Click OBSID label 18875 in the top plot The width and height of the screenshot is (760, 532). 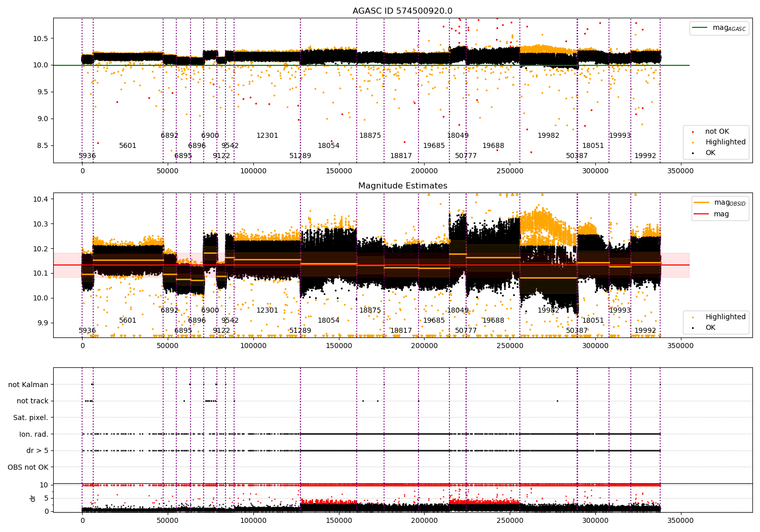(370, 136)
